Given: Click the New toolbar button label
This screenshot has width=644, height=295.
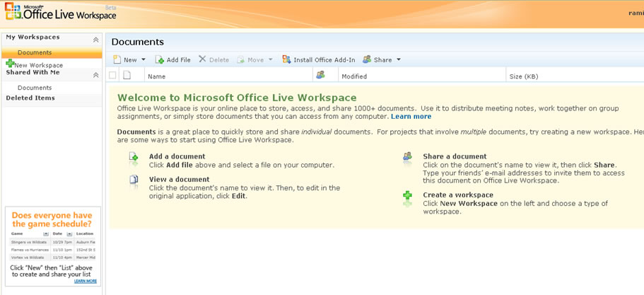Looking at the screenshot, I should click(130, 60).
